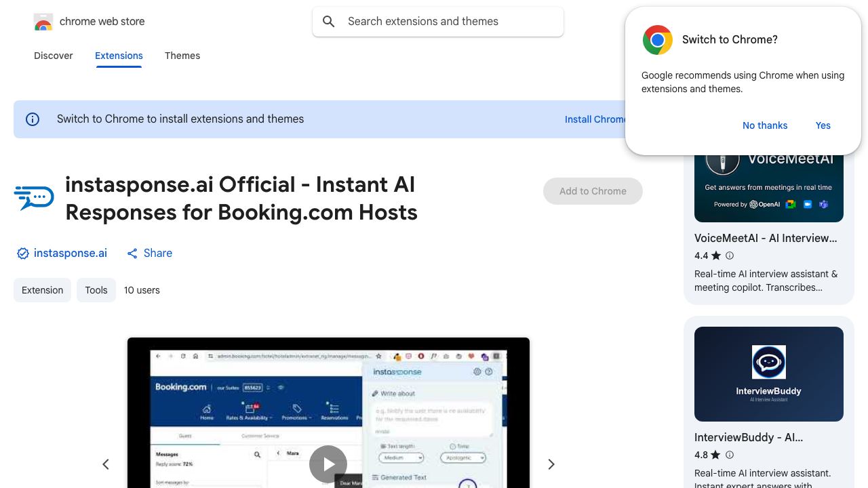Click the verified publisher badge icon

(22, 253)
